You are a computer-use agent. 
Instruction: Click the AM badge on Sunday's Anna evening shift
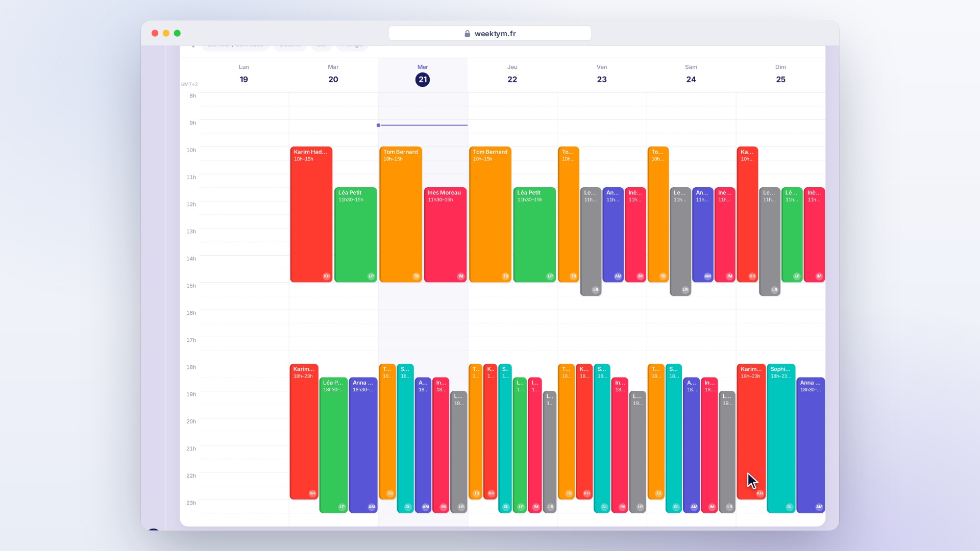[819, 507]
